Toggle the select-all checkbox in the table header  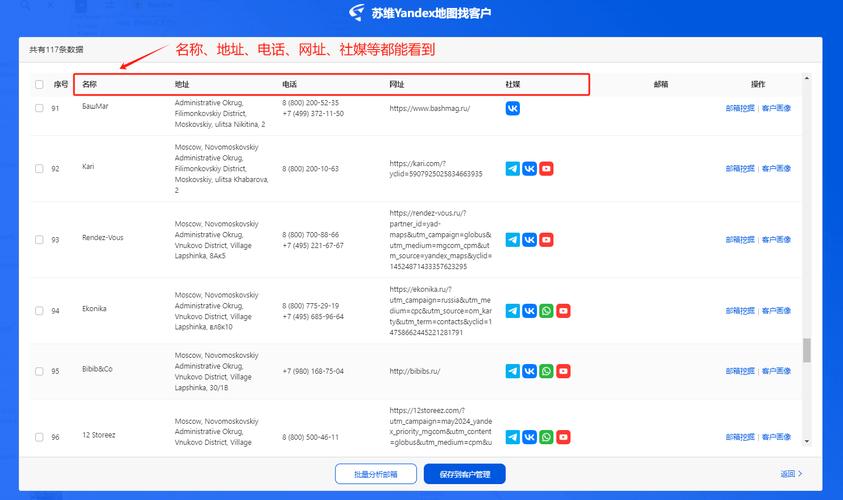coord(39,84)
